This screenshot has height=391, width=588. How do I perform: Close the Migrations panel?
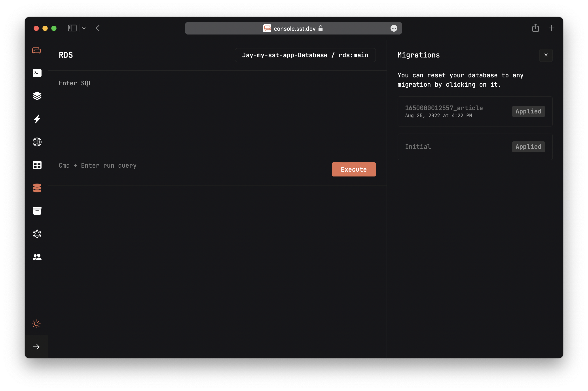click(546, 55)
